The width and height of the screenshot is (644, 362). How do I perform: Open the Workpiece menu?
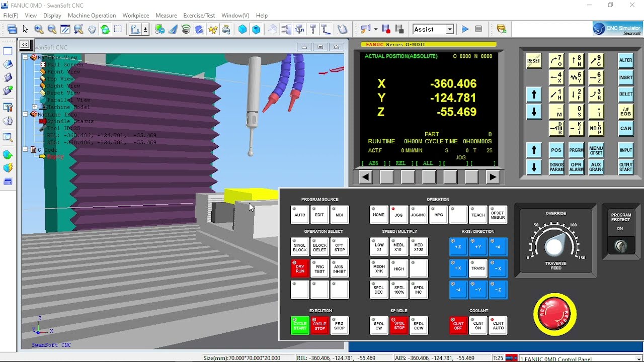coord(136,16)
